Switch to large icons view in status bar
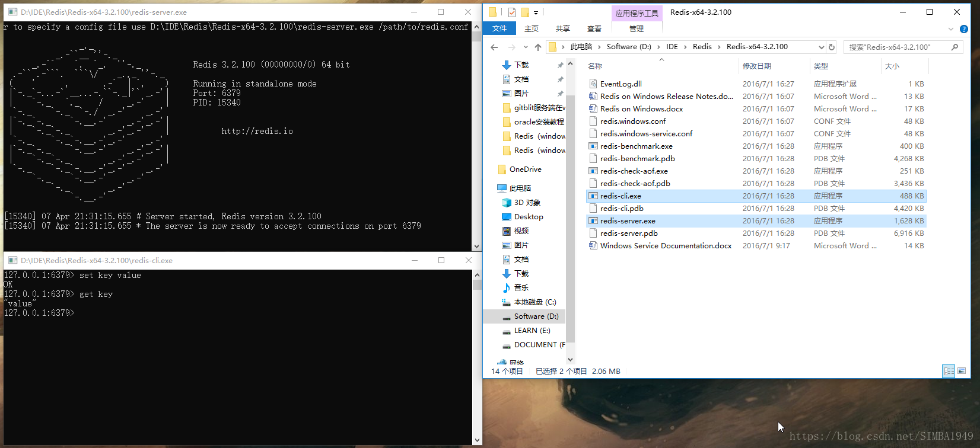Viewport: 980px width, 448px height. (x=962, y=371)
